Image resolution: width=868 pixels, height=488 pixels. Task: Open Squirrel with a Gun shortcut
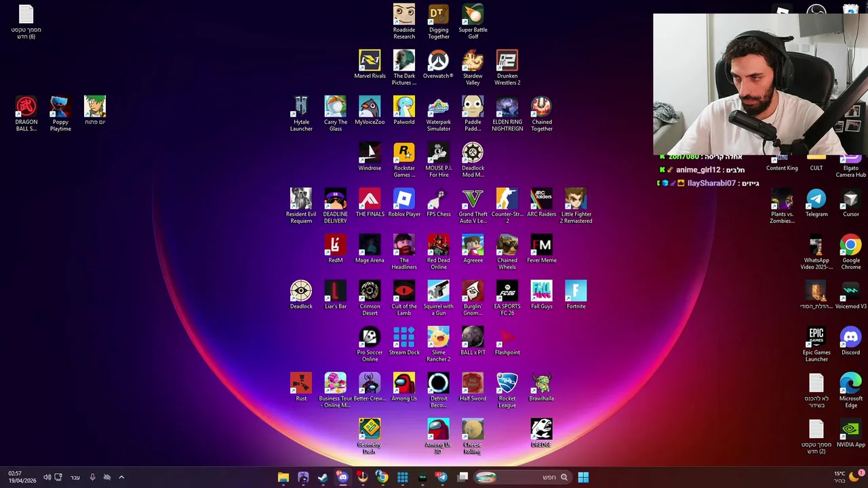point(439,298)
